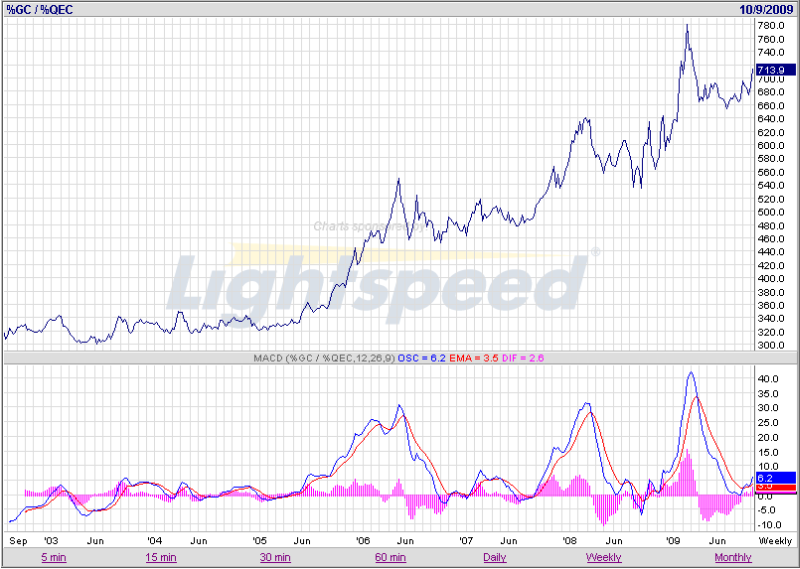Click the blue 6.2 MACD value tag
Screen dimensions: 800x569
(x=775, y=478)
